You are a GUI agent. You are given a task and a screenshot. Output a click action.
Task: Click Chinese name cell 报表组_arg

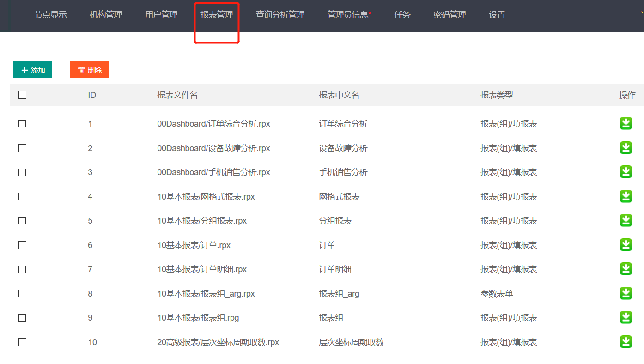pyautogui.click(x=339, y=294)
